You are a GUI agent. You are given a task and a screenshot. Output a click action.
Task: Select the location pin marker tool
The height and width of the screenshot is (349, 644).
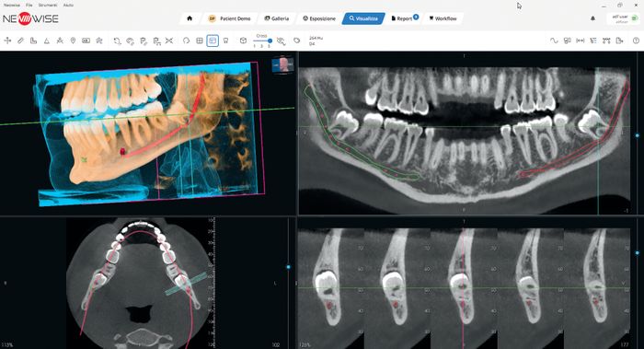click(x=73, y=41)
